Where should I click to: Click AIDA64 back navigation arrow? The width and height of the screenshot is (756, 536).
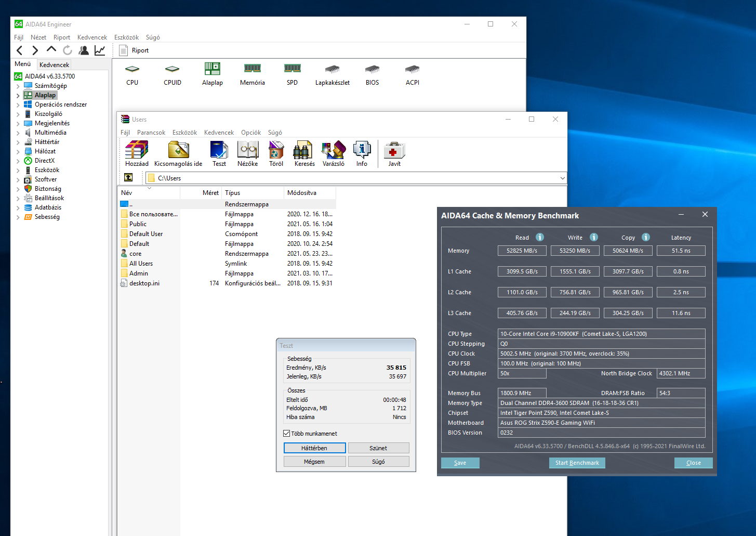coord(20,50)
